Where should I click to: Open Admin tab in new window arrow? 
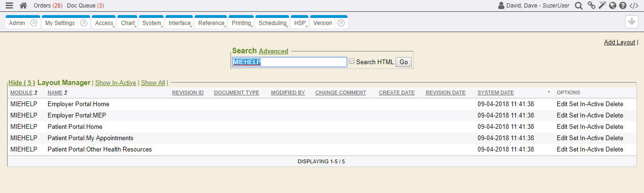[x=34, y=23]
